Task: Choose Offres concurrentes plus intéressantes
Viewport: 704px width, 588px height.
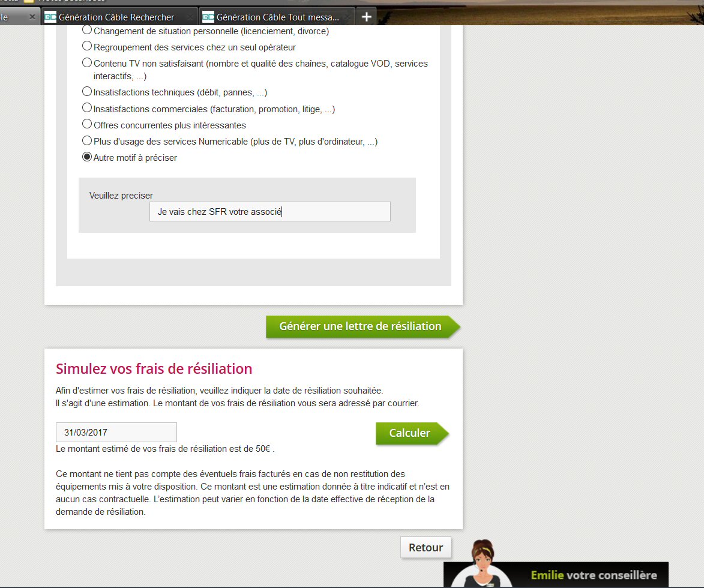Action: 87,124
